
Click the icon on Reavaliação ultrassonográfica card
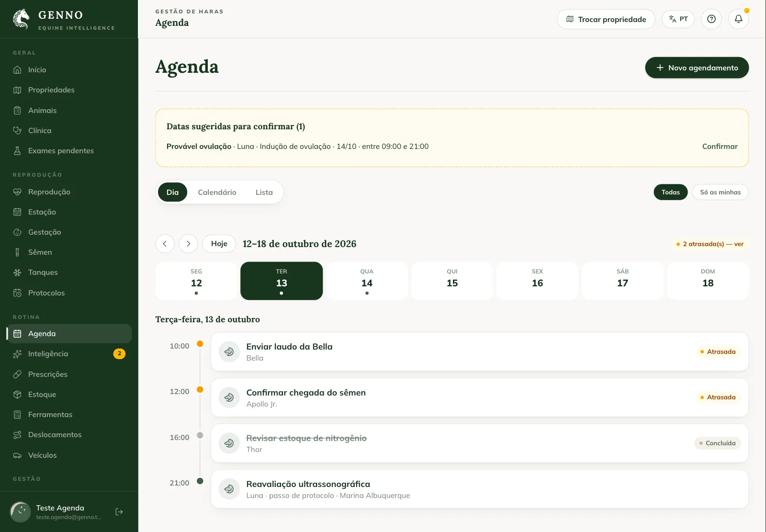[229, 489]
